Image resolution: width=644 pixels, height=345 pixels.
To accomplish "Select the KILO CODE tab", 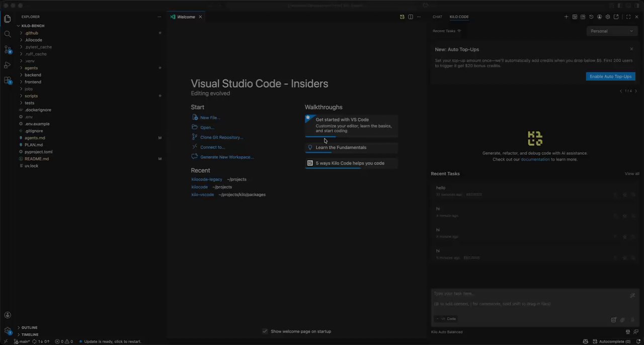I will pos(459,17).
